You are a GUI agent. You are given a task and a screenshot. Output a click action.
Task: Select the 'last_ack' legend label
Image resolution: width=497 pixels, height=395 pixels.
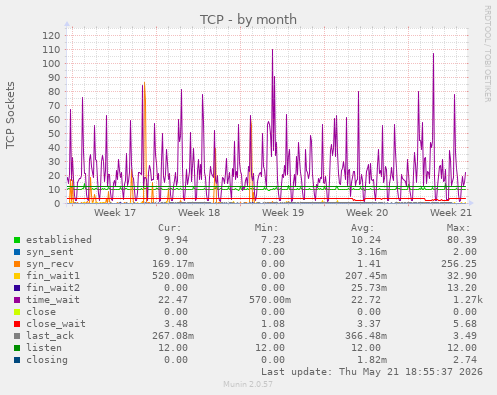coord(50,336)
